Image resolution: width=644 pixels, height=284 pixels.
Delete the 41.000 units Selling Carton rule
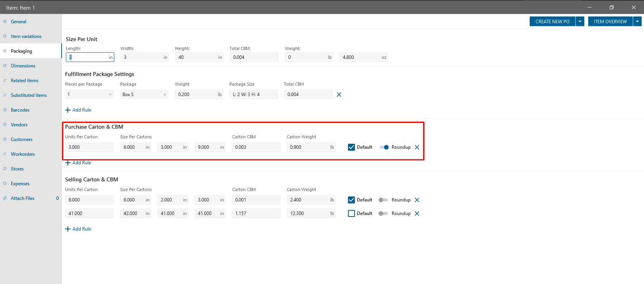417,213
